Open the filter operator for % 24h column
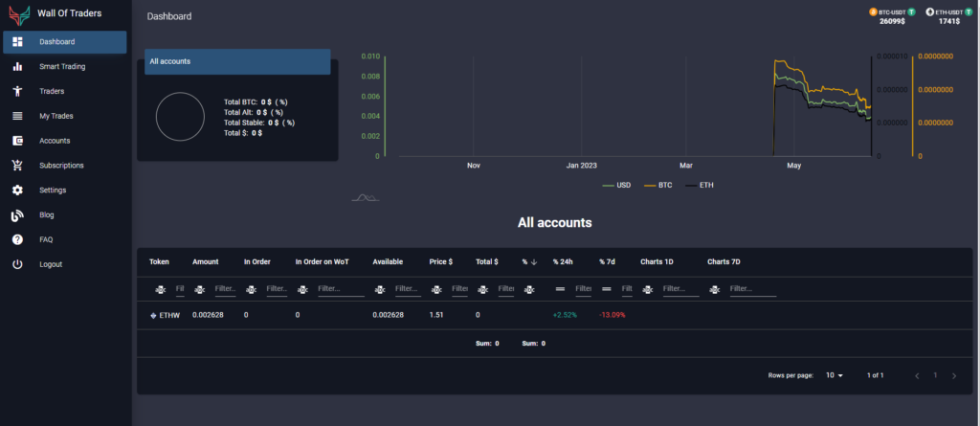This screenshot has height=426, width=980. [x=560, y=289]
